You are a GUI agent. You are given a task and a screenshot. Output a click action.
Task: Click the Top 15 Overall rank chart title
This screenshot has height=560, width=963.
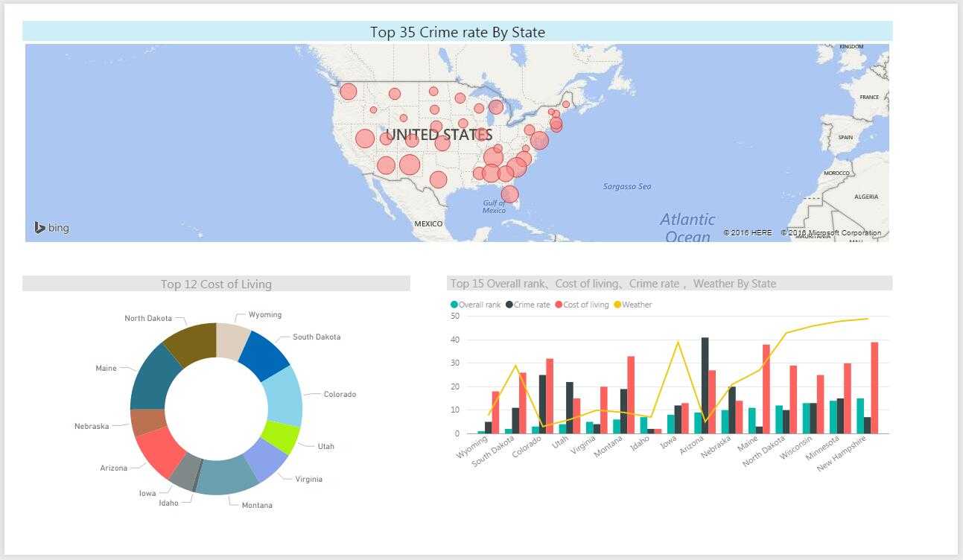click(613, 283)
